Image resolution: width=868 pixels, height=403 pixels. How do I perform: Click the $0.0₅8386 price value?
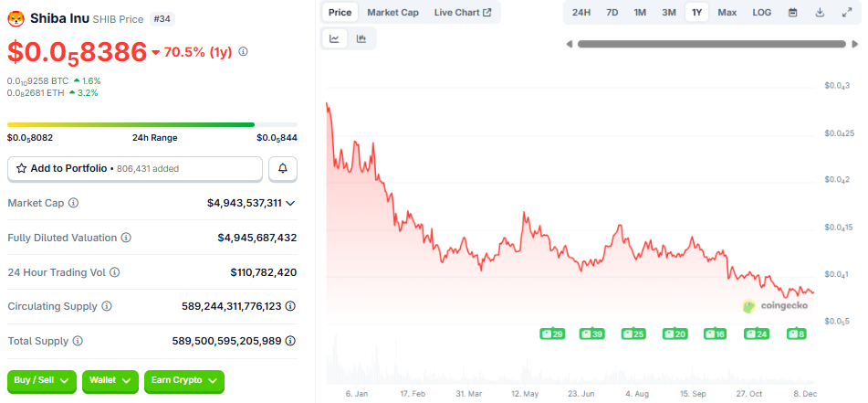[x=77, y=53]
